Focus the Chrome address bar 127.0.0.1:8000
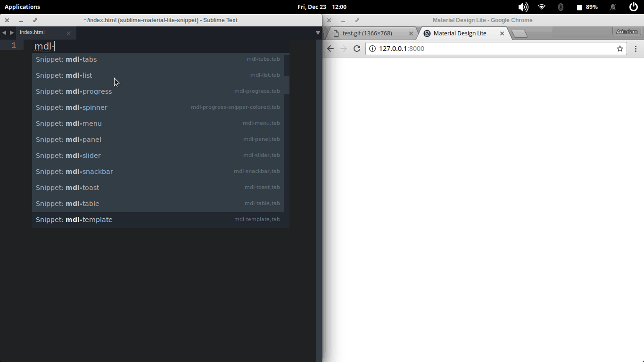 496,49
